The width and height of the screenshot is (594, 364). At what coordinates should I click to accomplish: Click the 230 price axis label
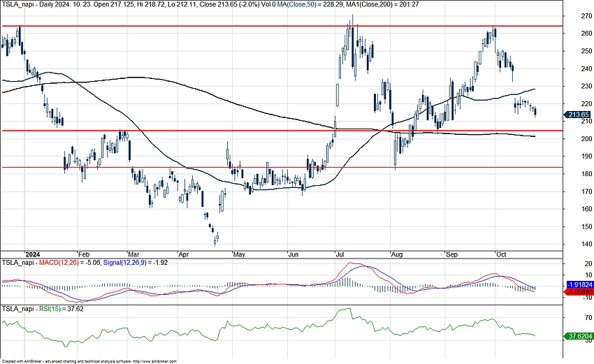[x=587, y=86]
